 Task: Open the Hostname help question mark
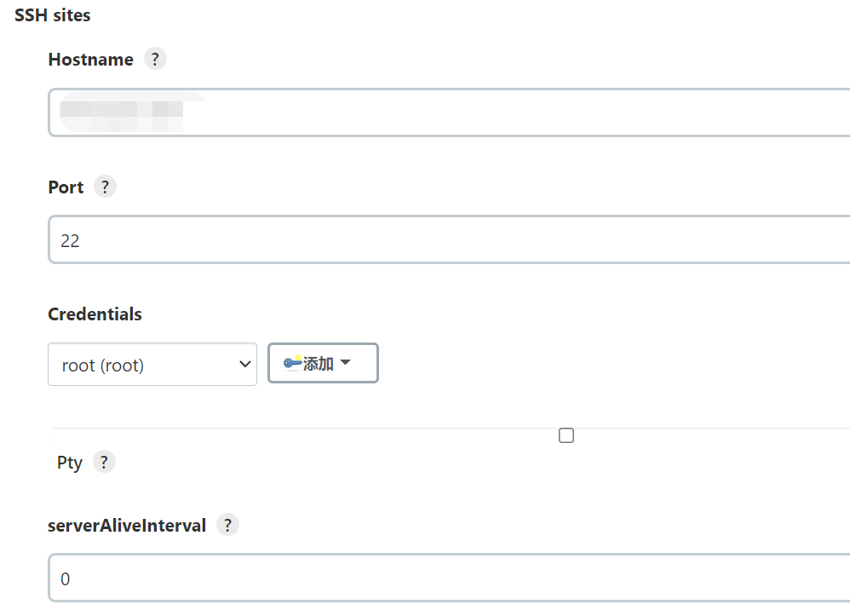(155, 59)
